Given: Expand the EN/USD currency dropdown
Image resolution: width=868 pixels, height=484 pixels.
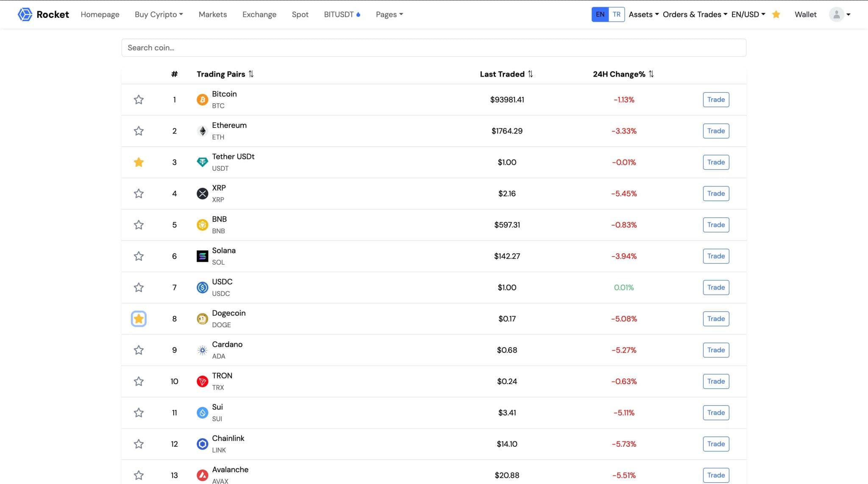Looking at the screenshot, I should pyautogui.click(x=748, y=14).
